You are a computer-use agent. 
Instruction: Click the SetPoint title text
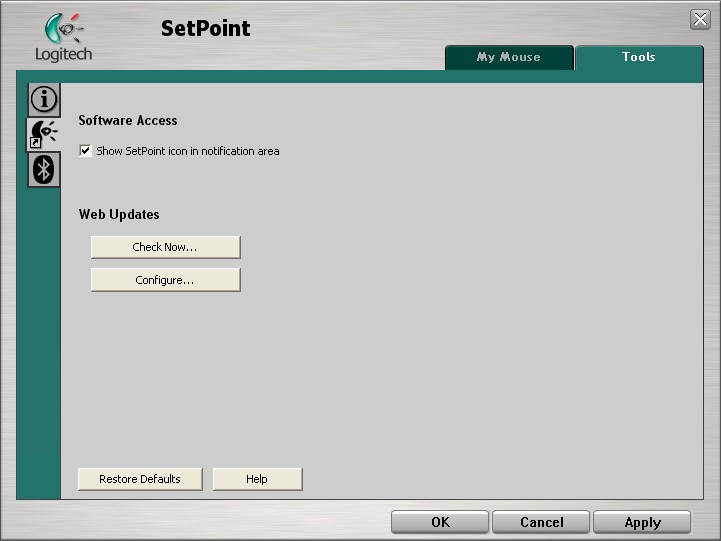click(x=206, y=28)
